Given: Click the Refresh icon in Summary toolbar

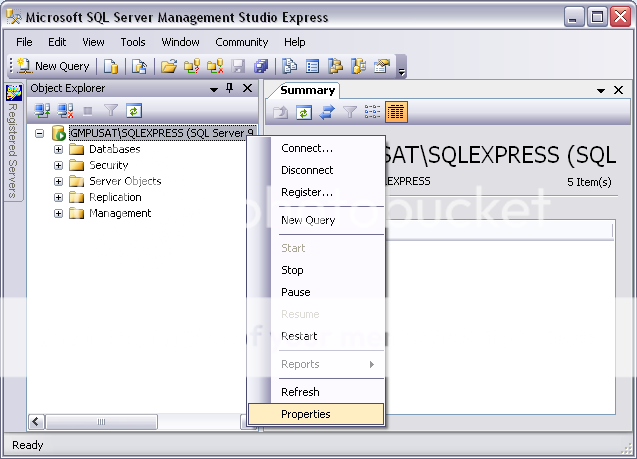Looking at the screenshot, I should pyautogui.click(x=304, y=112).
